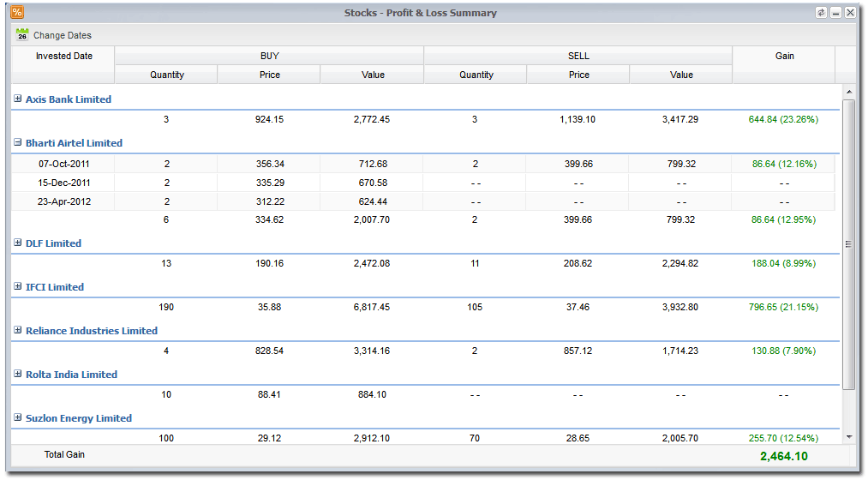Screen dimensions: 868x480
Task: Click buy value 670.58
Action: (x=373, y=183)
